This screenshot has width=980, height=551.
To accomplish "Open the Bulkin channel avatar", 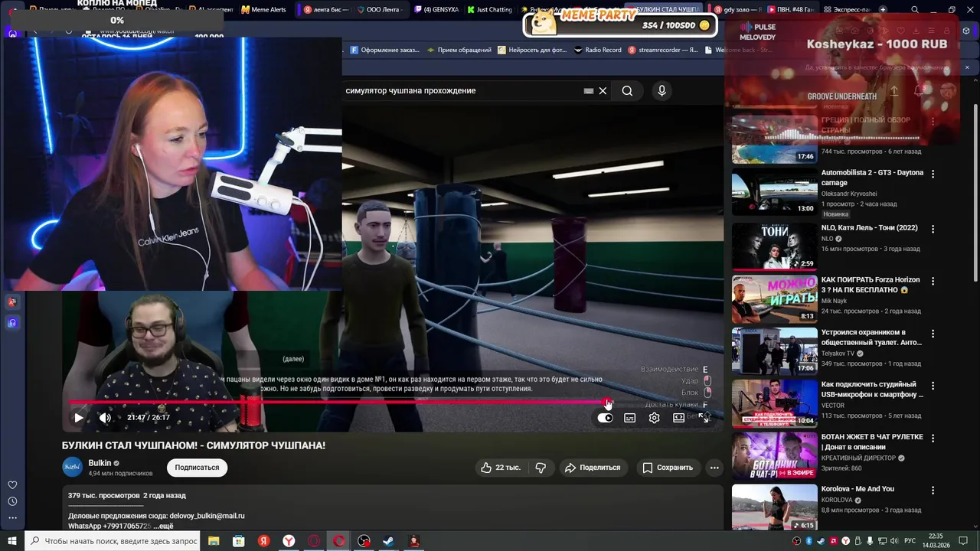I will (x=73, y=467).
